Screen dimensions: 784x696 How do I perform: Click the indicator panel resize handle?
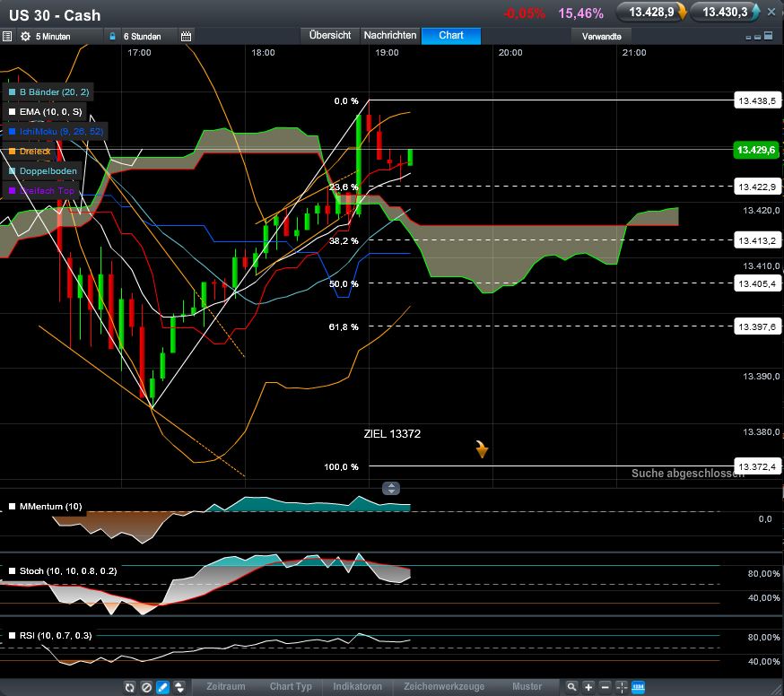click(391, 488)
